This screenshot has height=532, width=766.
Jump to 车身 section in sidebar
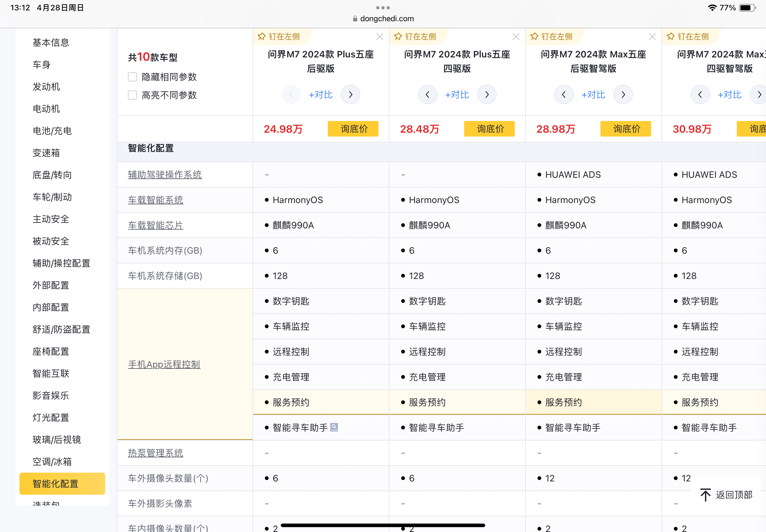[41, 65]
